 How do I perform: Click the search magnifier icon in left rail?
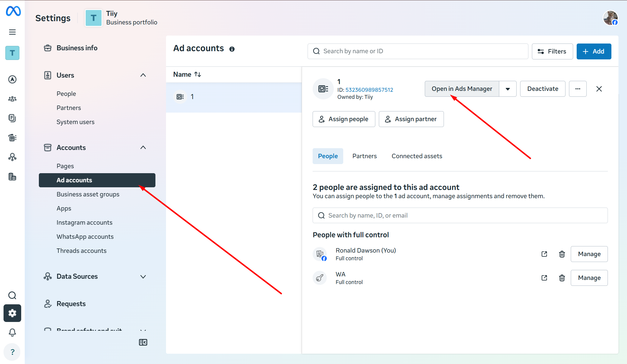point(12,295)
